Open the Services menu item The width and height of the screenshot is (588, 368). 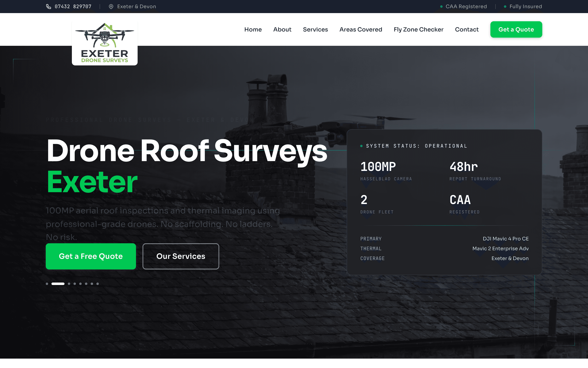click(x=315, y=29)
